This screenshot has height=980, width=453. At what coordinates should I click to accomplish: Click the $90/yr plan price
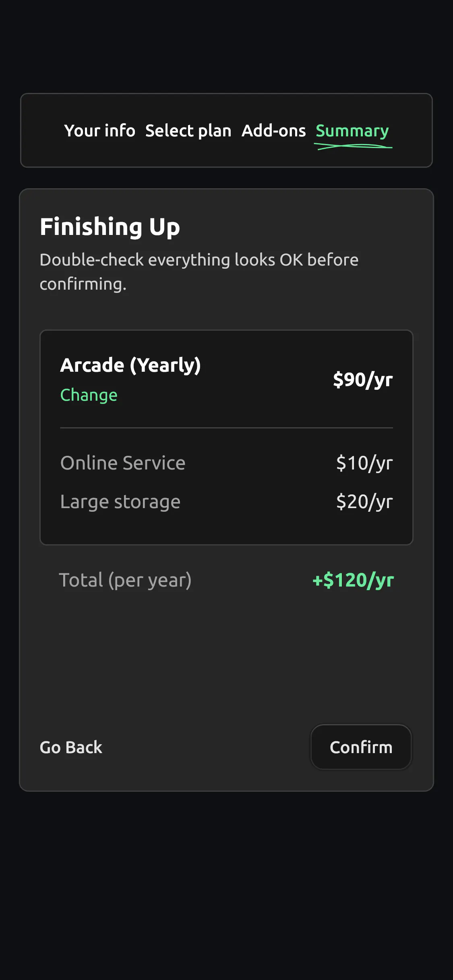coord(363,380)
